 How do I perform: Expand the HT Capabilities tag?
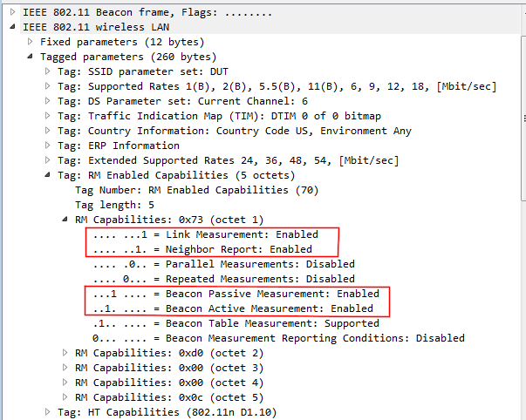(48, 412)
